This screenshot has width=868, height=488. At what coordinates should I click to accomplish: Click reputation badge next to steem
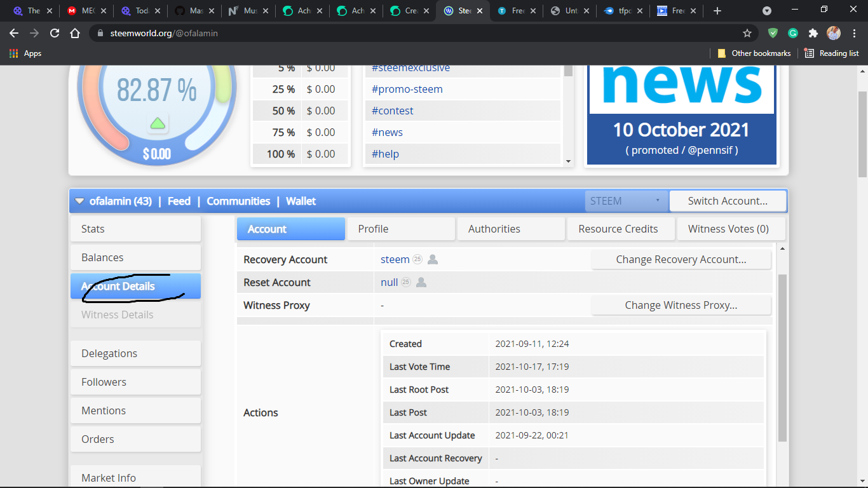click(417, 259)
